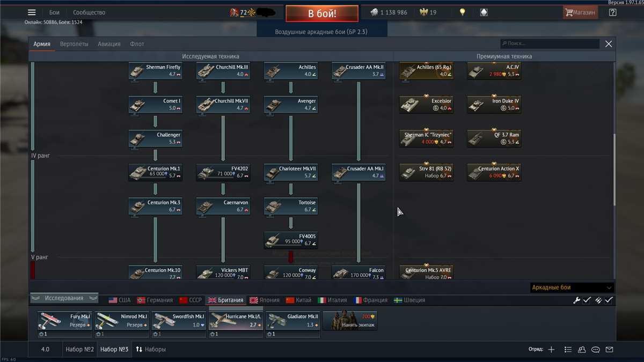Select premium A.C.IV vehicle
The image size is (644, 362).
(x=494, y=71)
